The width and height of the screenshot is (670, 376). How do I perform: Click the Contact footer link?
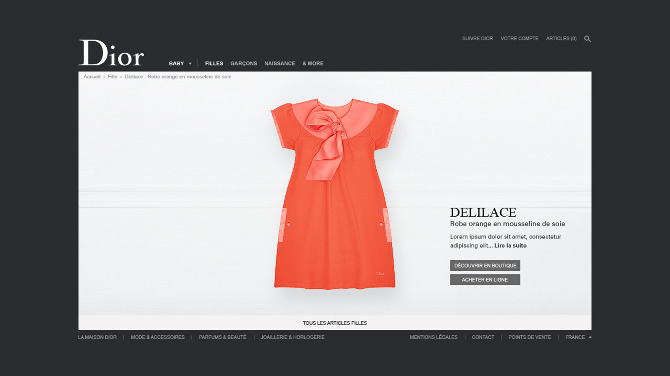pyautogui.click(x=483, y=337)
